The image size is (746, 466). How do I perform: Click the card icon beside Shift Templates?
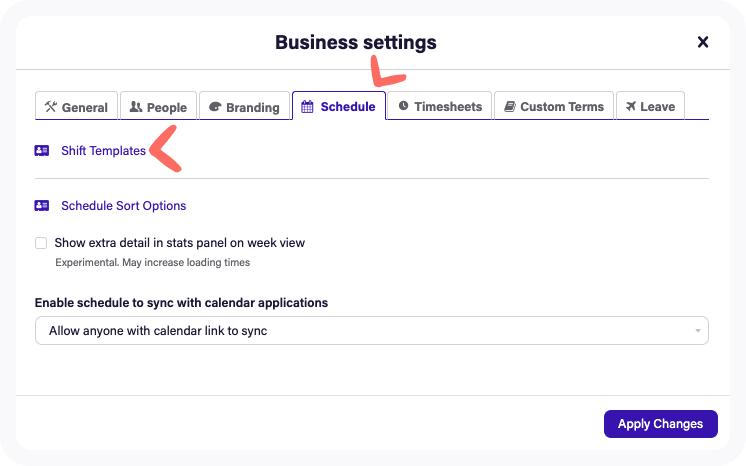42,151
